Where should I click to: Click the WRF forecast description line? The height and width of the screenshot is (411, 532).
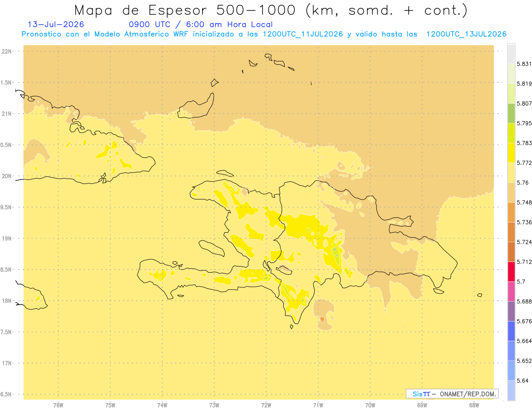point(264,34)
